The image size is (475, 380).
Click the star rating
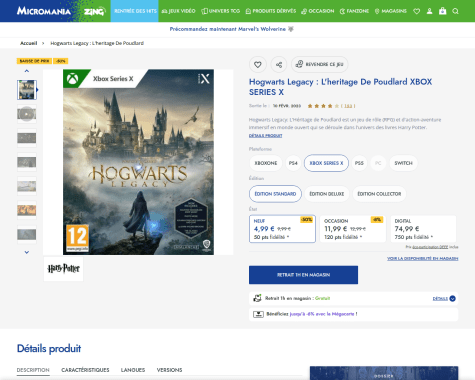(x=323, y=106)
